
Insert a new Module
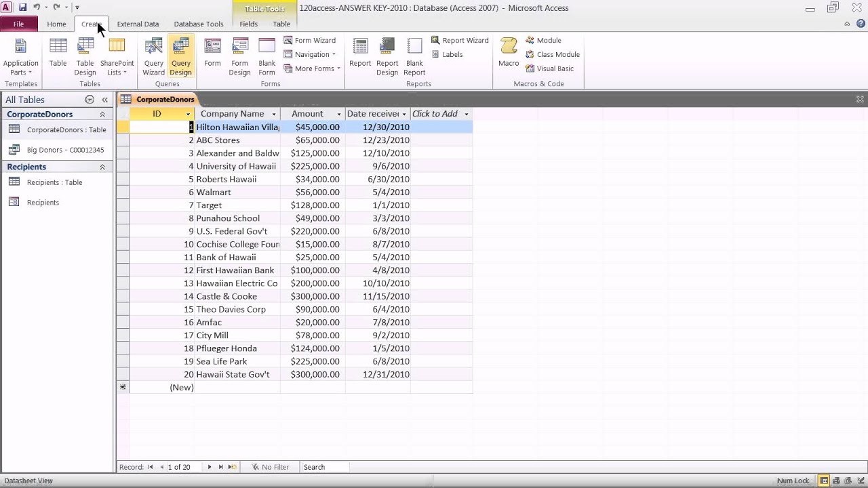[543, 41]
